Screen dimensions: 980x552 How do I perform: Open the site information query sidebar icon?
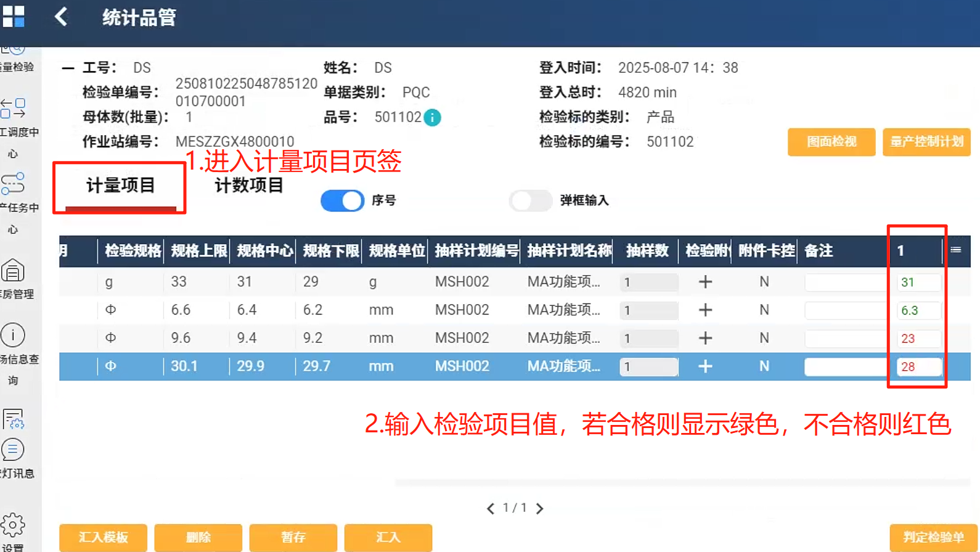pyautogui.click(x=13, y=335)
